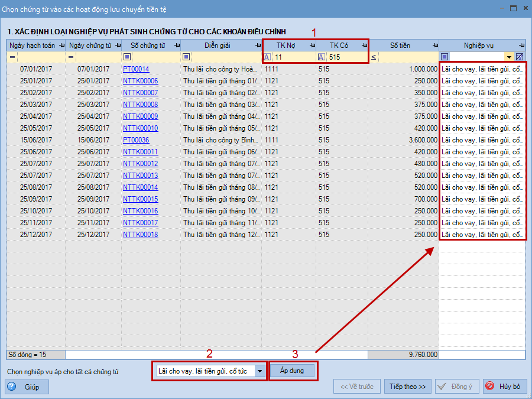Click the pin icon on Ngày hạch toán column
This screenshot has height=399, width=532.
pyautogui.click(x=61, y=46)
